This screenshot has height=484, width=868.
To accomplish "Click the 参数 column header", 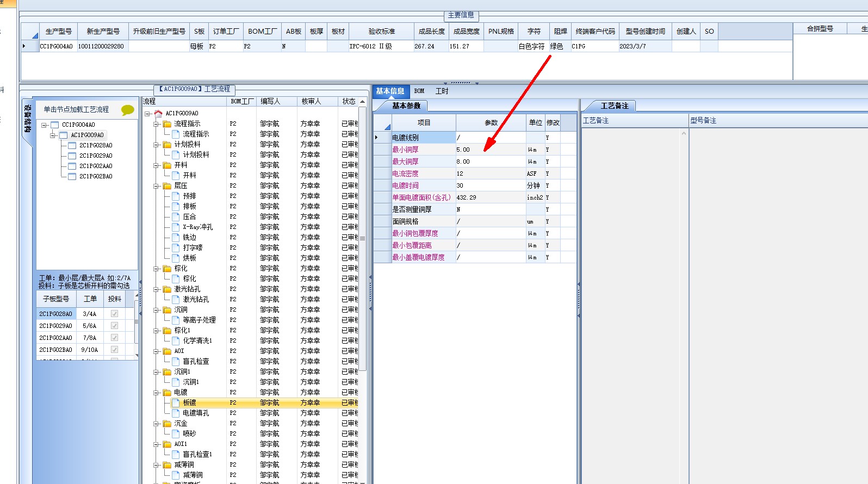I will (x=491, y=123).
